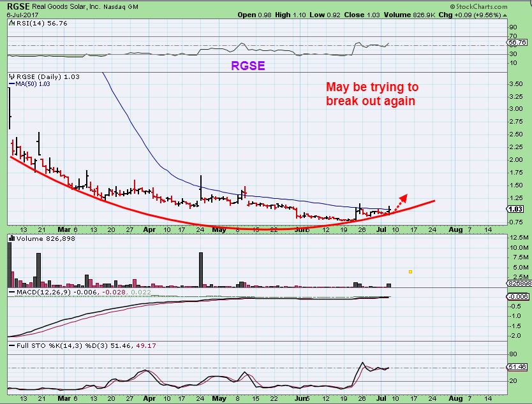Click the Close 1.03 value in header
532x404 pixels.
(362, 15)
